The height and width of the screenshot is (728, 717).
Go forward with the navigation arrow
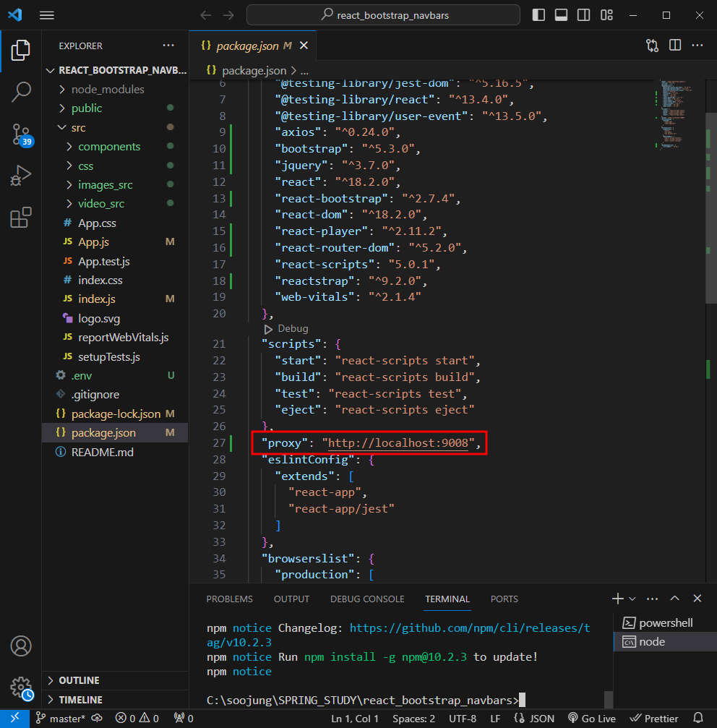[228, 15]
